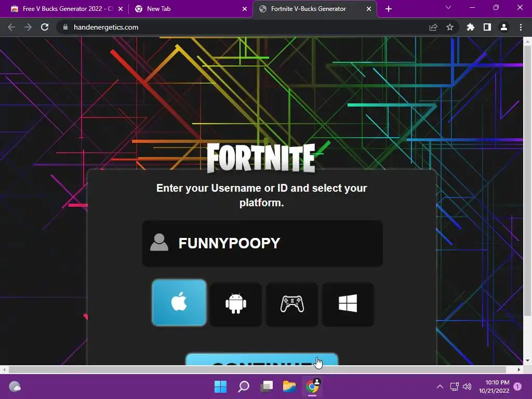Click the Chrome icon in the taskbar

pos(312,387)
